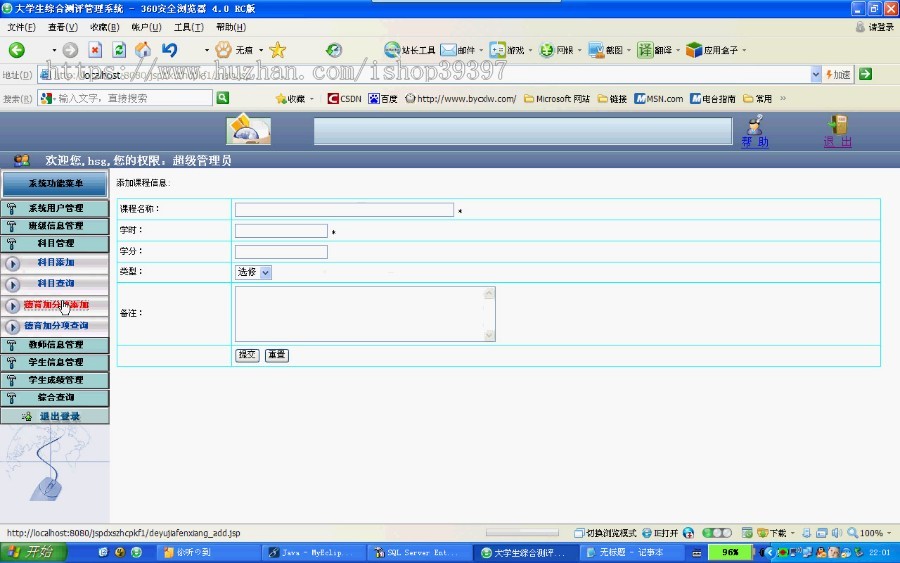900x563 pixels.
Task: Expand 班级信息管理 menu section
Action: point(55,226)
